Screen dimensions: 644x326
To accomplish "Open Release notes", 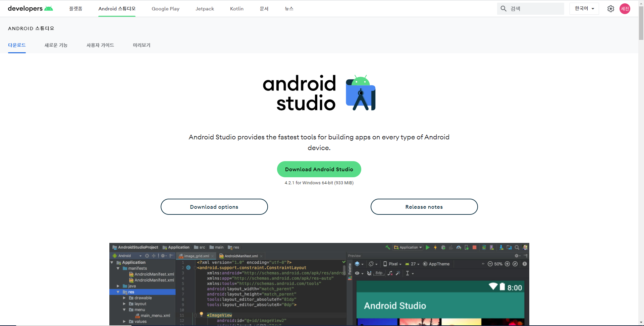I will pos(424,207).
